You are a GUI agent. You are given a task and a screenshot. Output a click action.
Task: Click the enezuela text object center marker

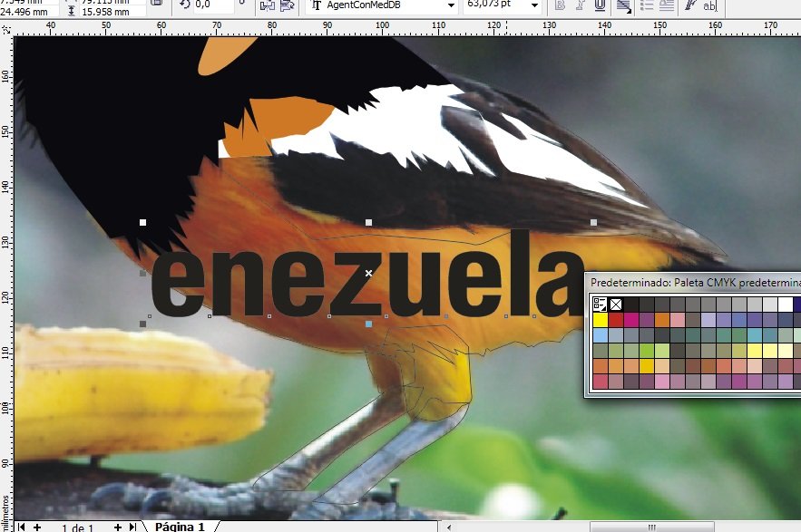pyautogui.click(x=369, y=274)
